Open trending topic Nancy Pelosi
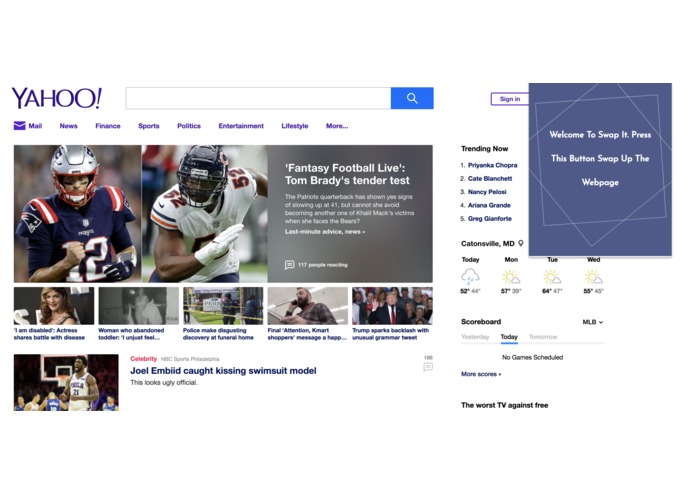This screenshot has height=494, width=695. pos(487,191)
